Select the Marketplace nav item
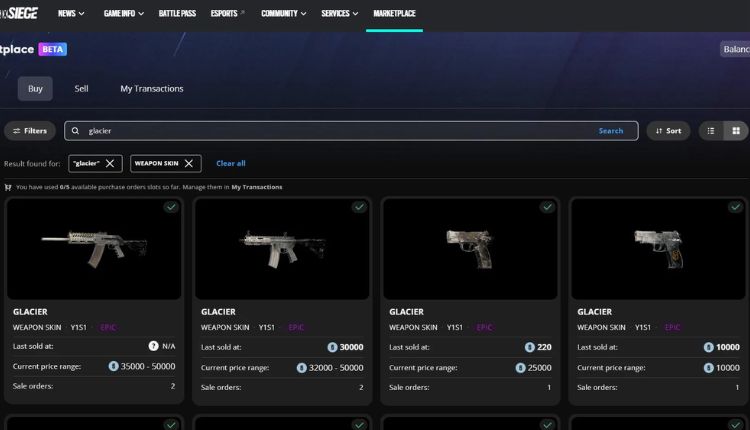 (x=394, y=13)
